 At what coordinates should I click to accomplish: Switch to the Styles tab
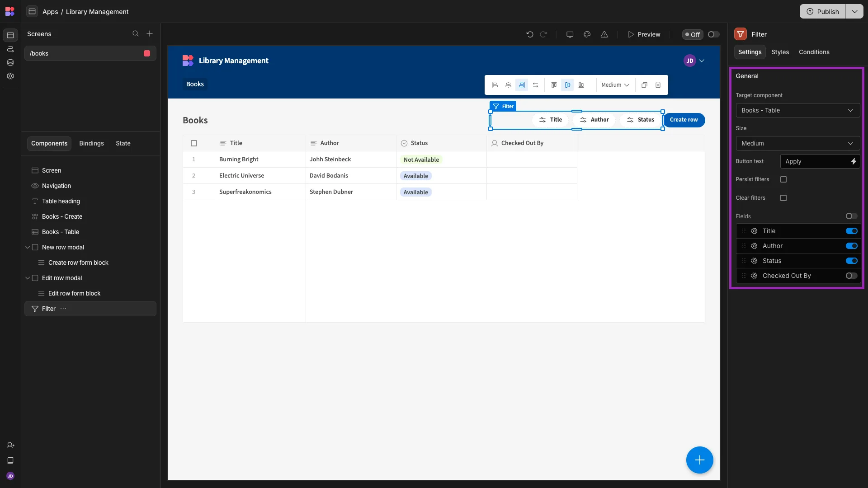tap(780, 52)
